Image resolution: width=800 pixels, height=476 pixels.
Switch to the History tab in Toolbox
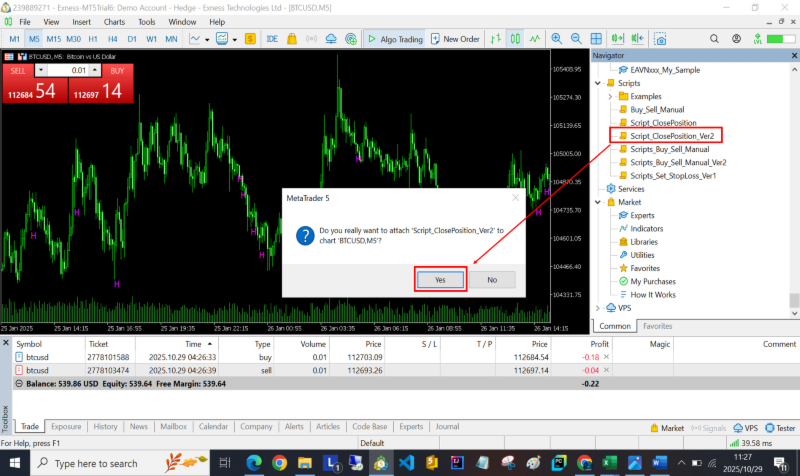[x=105, y=427]
